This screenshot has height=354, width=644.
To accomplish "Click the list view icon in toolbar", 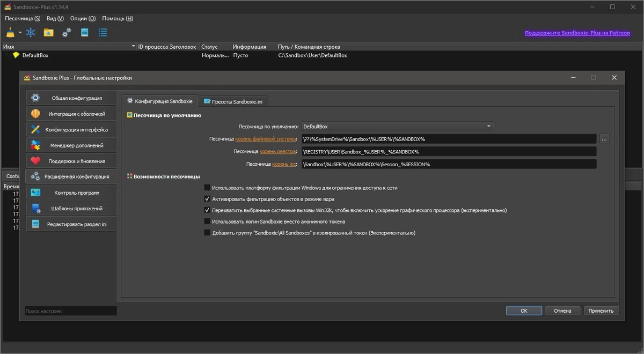I will pos(103,33).
